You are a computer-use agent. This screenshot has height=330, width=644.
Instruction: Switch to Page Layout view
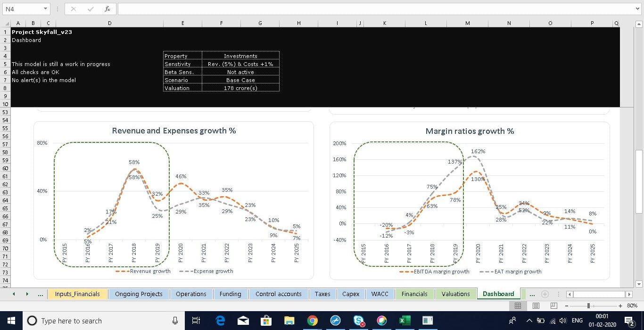536,306
